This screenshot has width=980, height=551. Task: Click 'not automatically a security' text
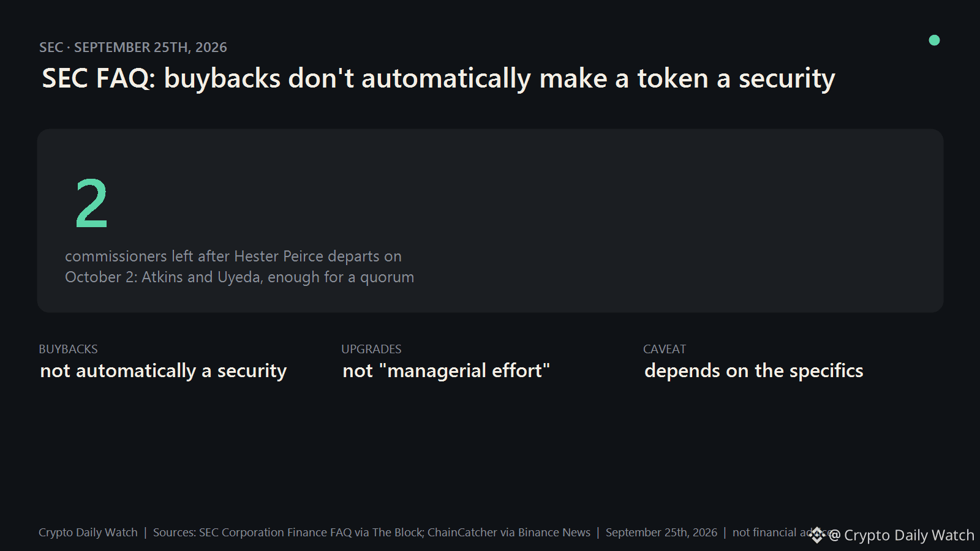[x=163, y=371]
